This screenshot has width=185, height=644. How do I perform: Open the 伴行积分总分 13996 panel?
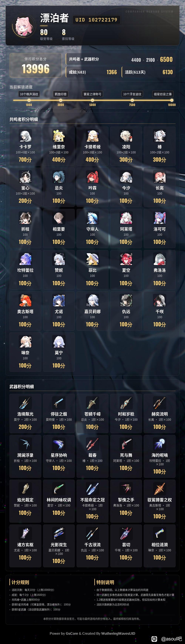36,65
